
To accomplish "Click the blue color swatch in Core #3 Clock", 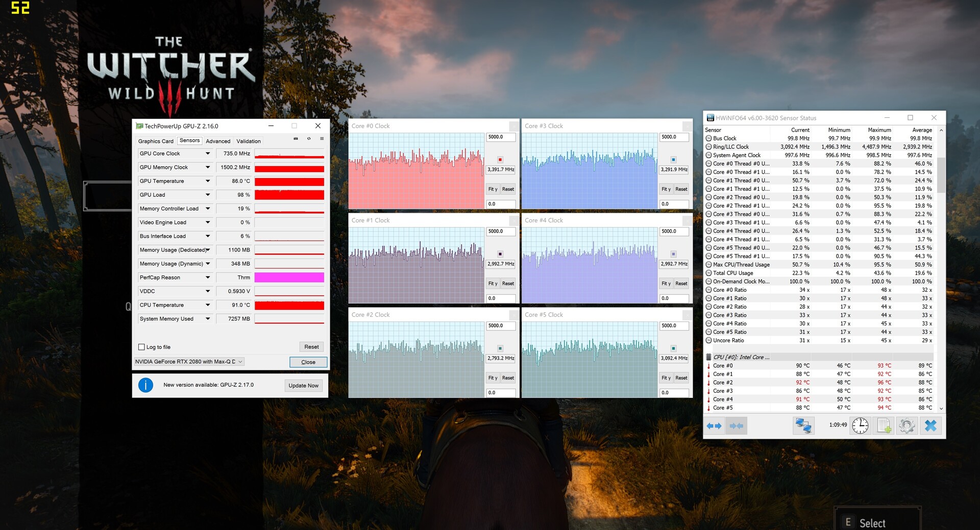I will [673, 160].
